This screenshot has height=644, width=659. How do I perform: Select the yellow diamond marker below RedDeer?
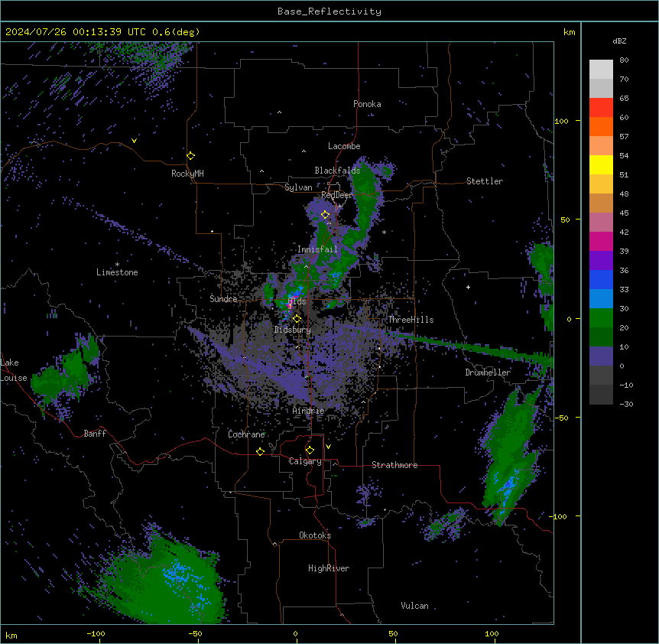[326, 215]
